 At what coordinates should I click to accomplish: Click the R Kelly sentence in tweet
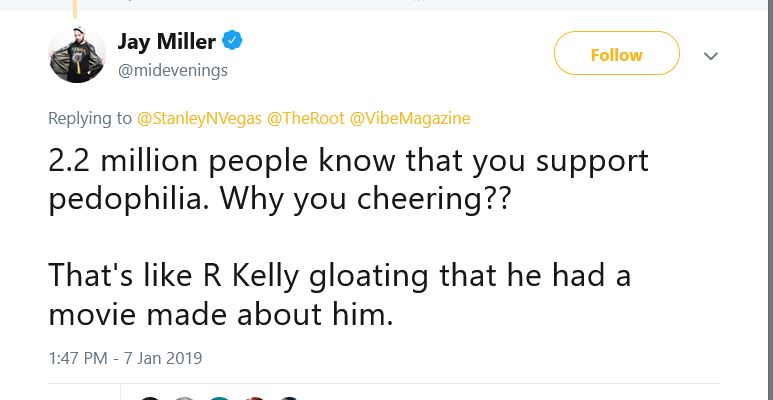(340, 276)
